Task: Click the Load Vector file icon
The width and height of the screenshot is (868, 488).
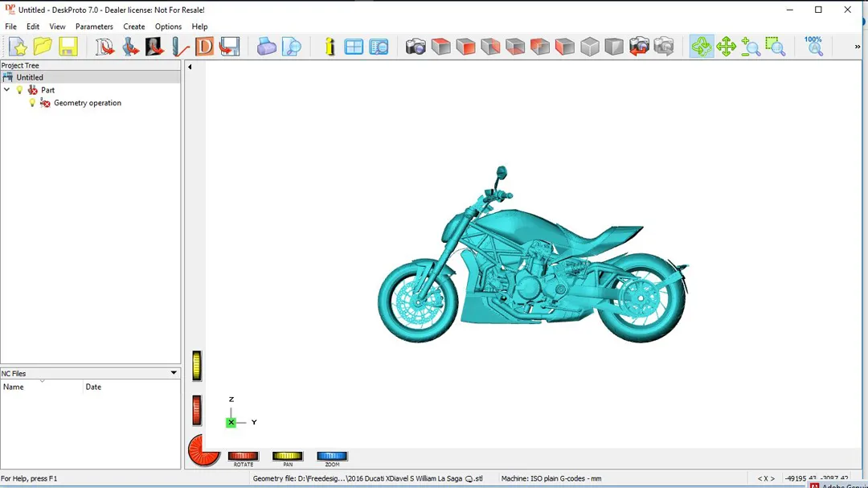Action: [104, 47]
